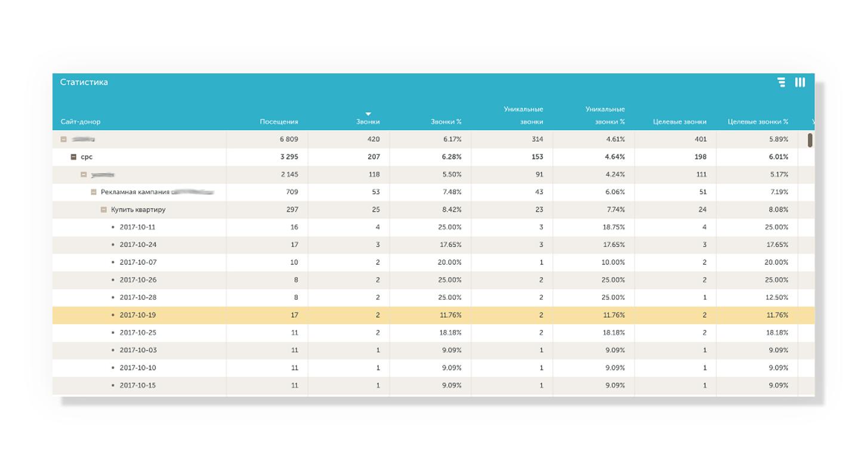The width and height of the screenshot is (868, 470).
Task: Collapse the top-level blurred site row
Action: [x=64, y=140]
